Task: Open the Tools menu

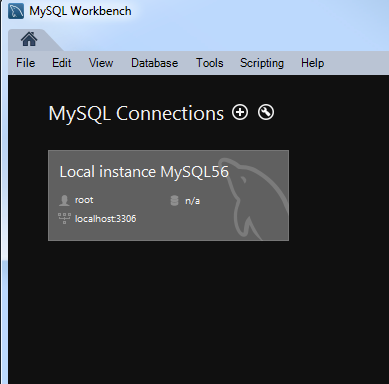Action: coord(210,63)
